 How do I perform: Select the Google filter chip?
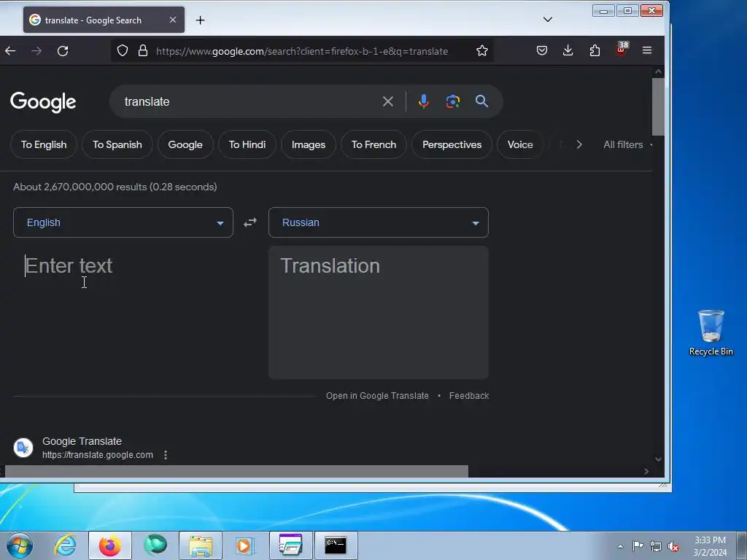click(185, 145)
